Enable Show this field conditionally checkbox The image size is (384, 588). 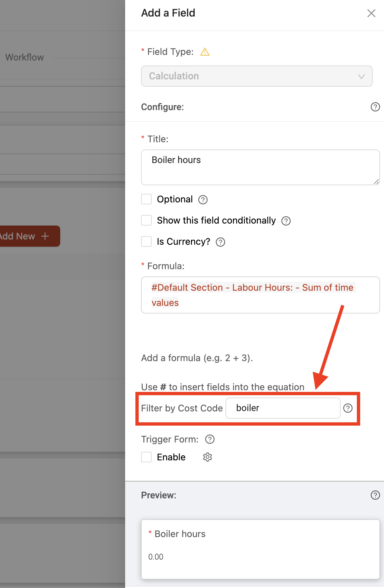point(146,221)
